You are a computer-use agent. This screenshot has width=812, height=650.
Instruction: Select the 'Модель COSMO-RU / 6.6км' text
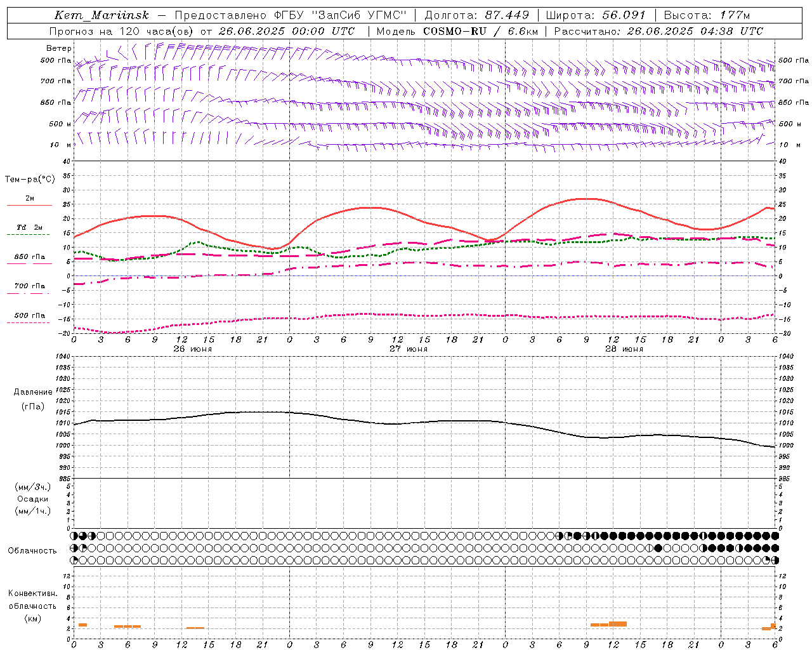point(457,31)
